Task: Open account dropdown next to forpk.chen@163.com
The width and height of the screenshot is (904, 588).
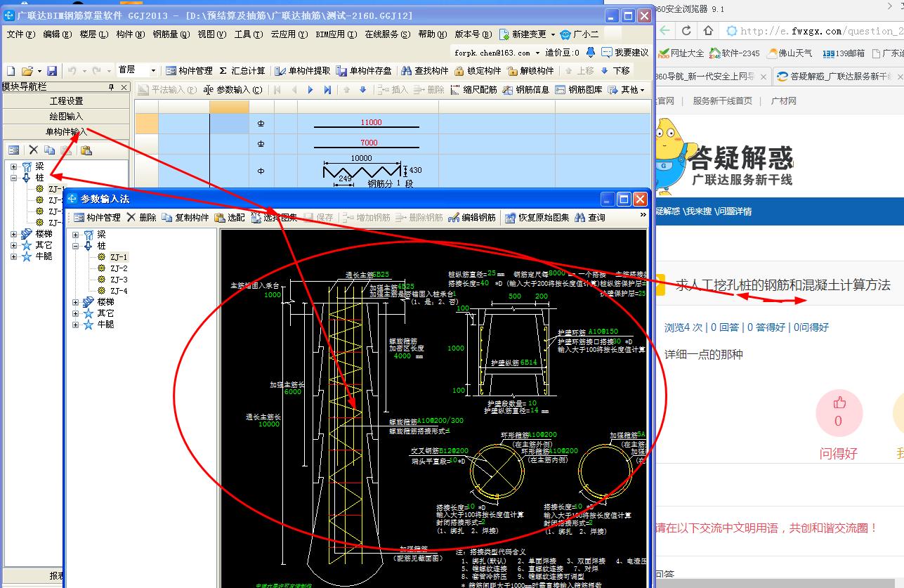Action: coord(537,53)
